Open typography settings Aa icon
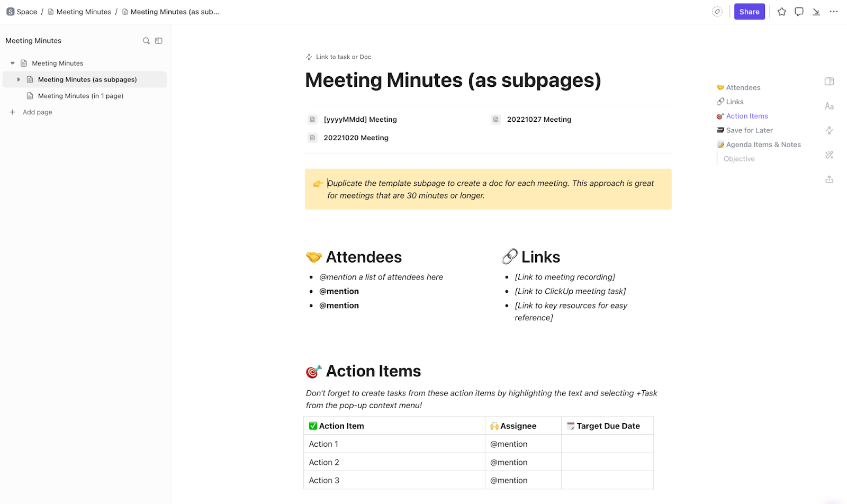The image size is (847, 504). (830, 106)
